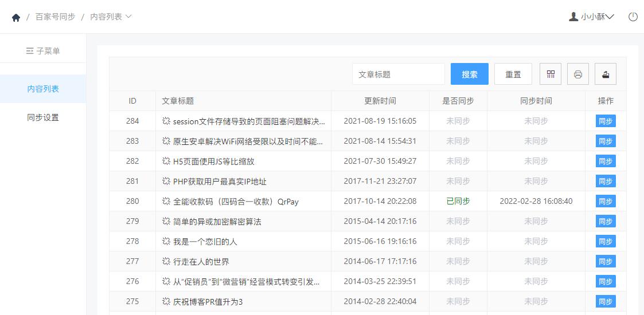Open the 小小酥 user dropdown
Image resolution: width=644 pixels, height=315 pixels.
(x=597, y=17)
